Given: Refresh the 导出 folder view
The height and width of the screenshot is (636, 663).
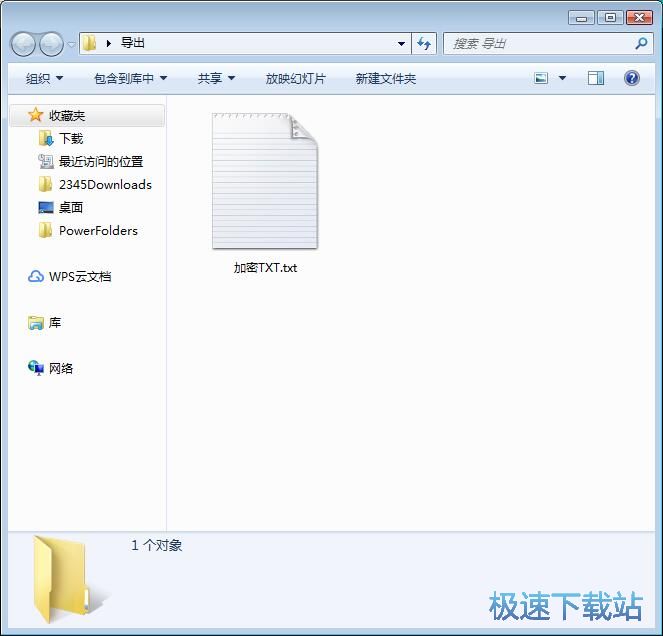Looking at the screenshot, I should [424, 43].
